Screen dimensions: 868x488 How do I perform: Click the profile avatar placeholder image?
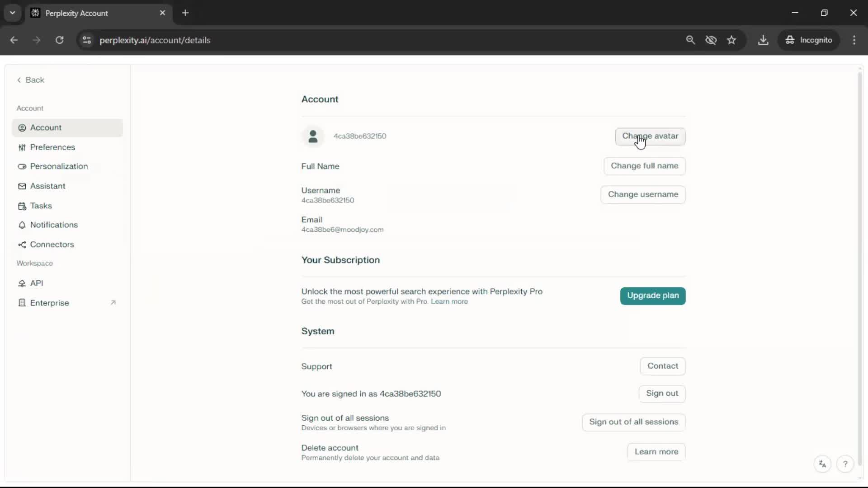pos(312,136)
